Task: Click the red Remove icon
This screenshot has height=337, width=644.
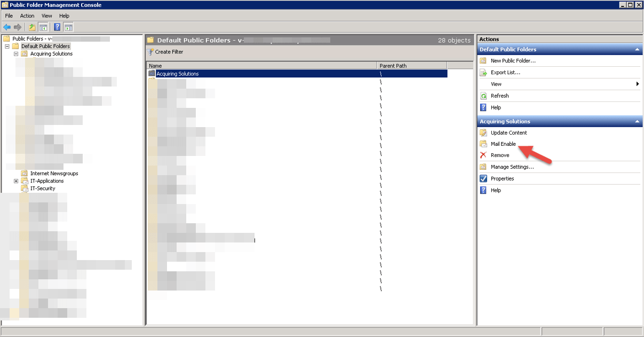Action: tap(483, 155)
